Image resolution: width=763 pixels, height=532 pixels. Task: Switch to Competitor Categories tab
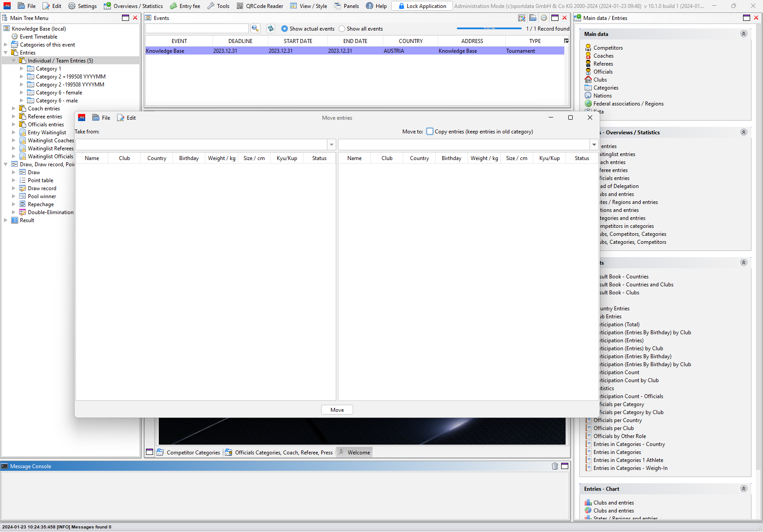point(189,452)
